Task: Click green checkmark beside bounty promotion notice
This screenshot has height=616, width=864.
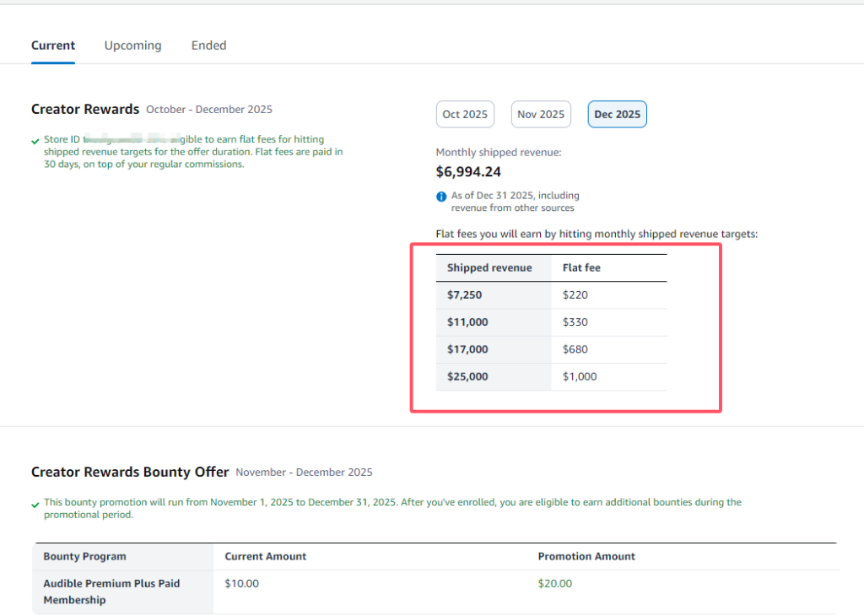Action: (35, 505)
